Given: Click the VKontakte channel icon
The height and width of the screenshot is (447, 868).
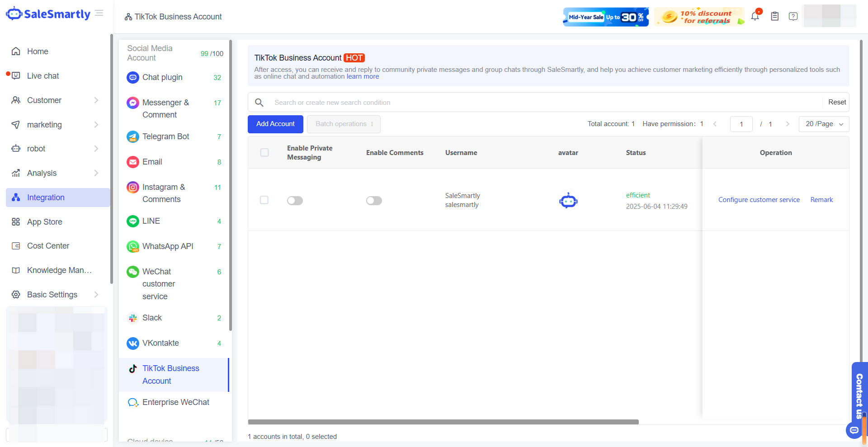Looking at the screenshot, I should coord(132,343).
